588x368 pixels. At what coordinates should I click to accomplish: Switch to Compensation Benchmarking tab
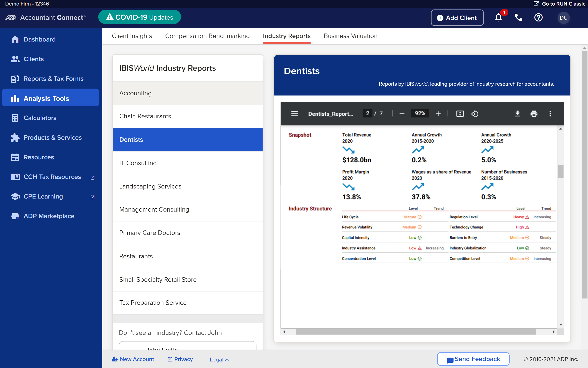pyautogui.click(x=207, y=36)
